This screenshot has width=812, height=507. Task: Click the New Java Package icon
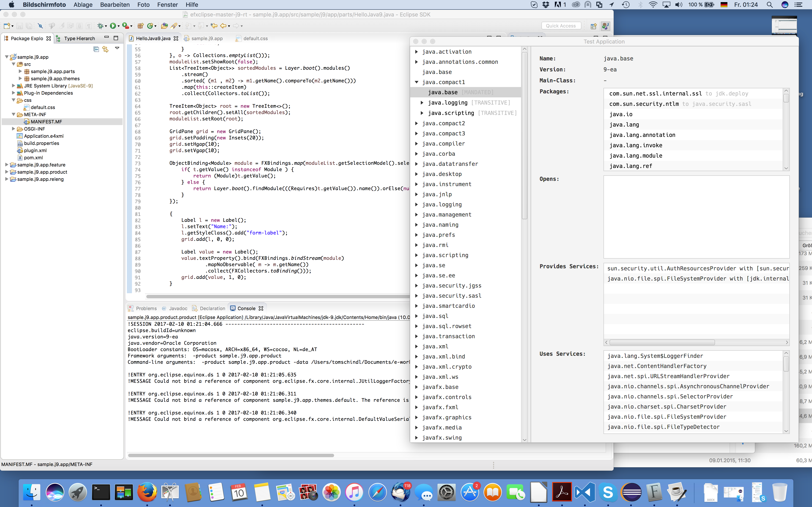click(140, 26)
